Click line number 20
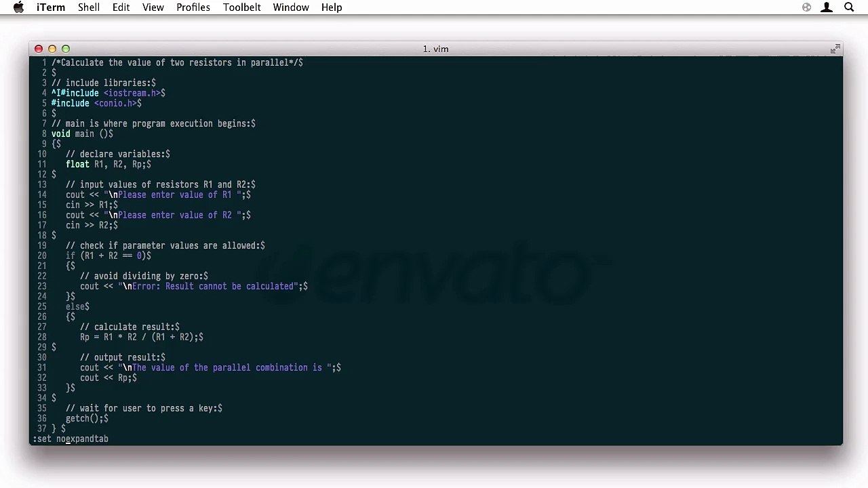The height and width of the screenshot is (488, 868). (42, 256)
